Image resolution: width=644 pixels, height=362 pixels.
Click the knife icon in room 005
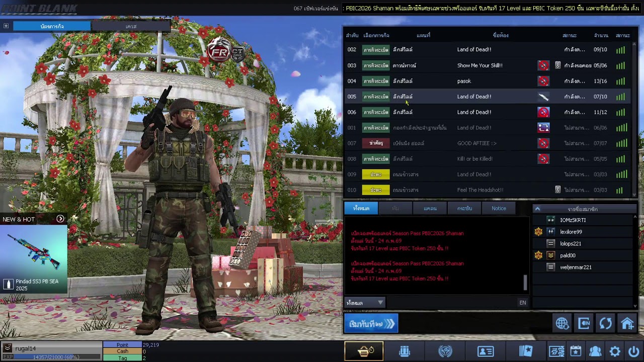[543, 97]
